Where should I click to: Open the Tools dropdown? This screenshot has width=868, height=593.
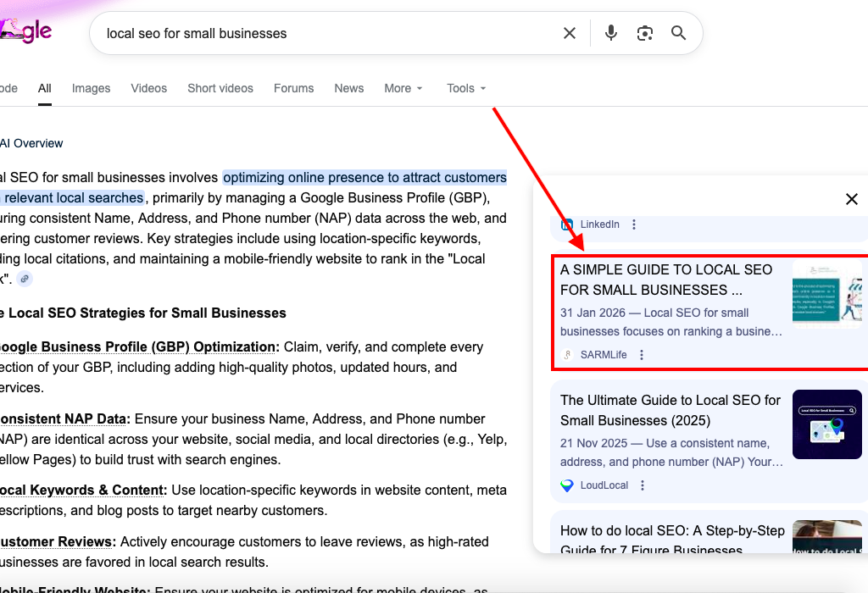click(465, 88)
